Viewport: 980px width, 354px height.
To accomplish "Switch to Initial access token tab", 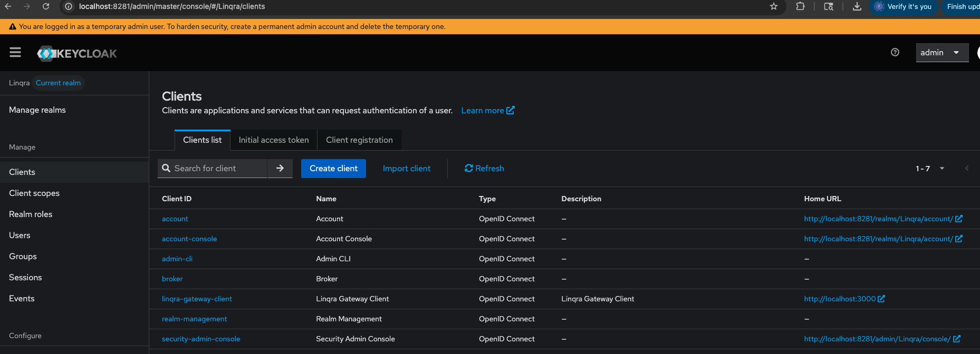I will [274, 140].
